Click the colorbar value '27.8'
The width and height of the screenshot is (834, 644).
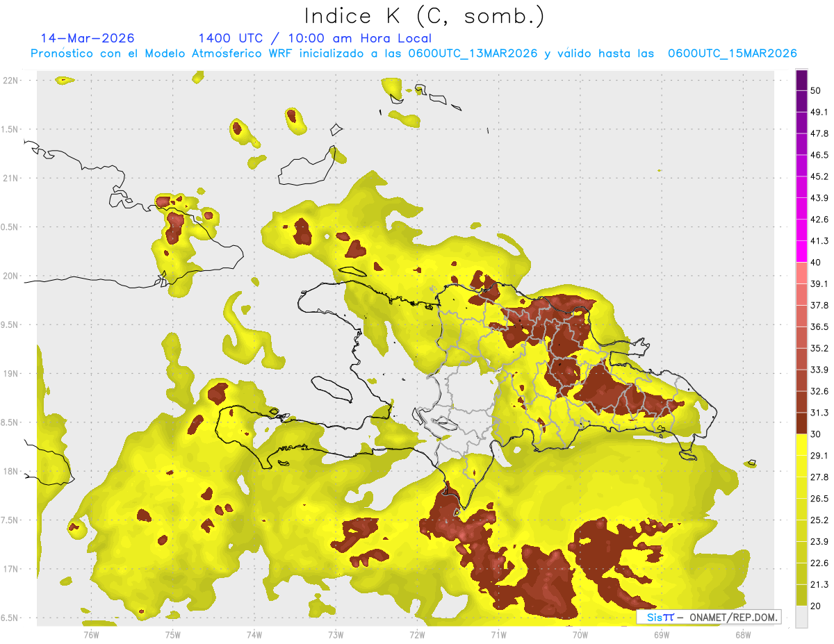pyautogui.click(x=819, y=477)
